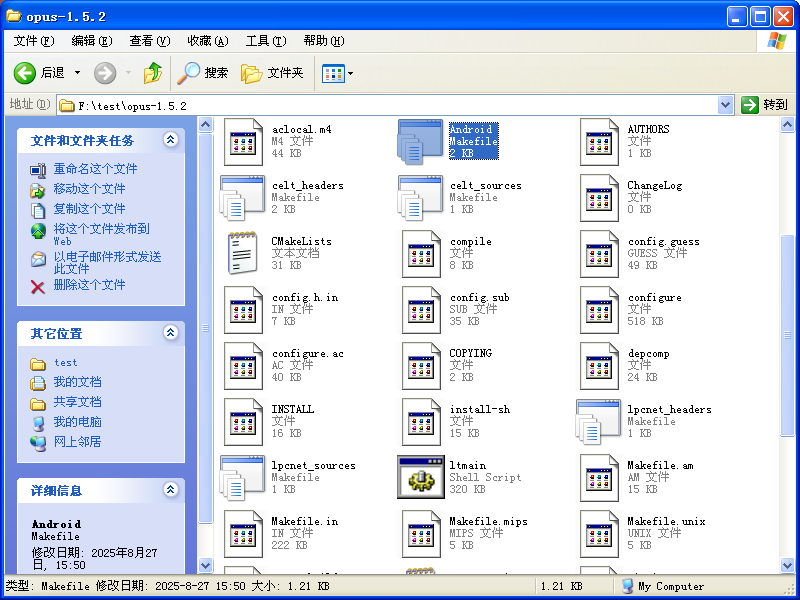Open the test folder in Other Places
Image resolution: width=800 pixels, height=600 pixels.
tap(65, 363)
